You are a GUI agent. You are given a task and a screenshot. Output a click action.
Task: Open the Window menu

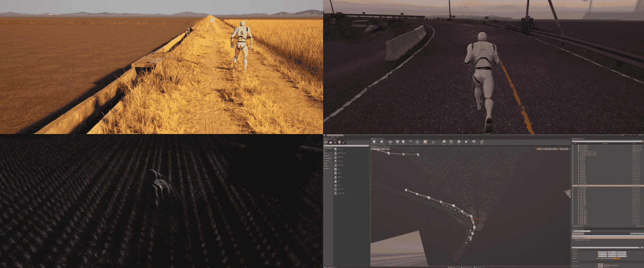(332, 137)
